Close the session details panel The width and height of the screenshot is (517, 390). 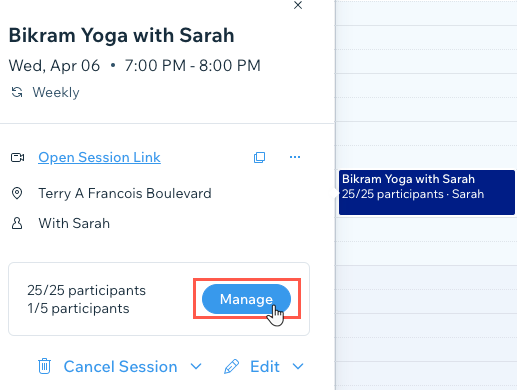[x=298, y=5]
